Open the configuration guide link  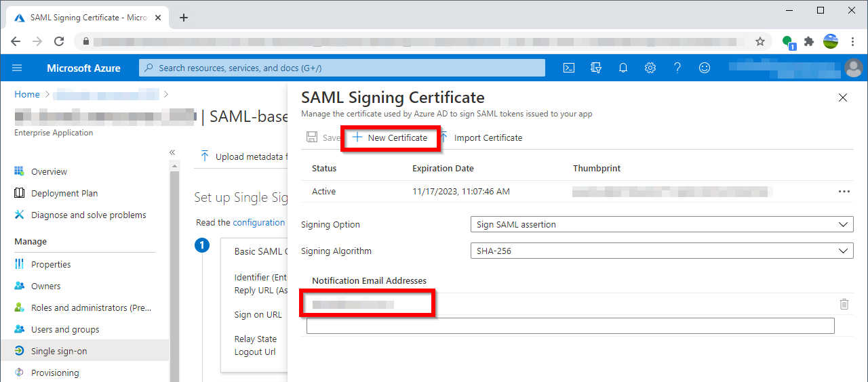coord(259,222)
